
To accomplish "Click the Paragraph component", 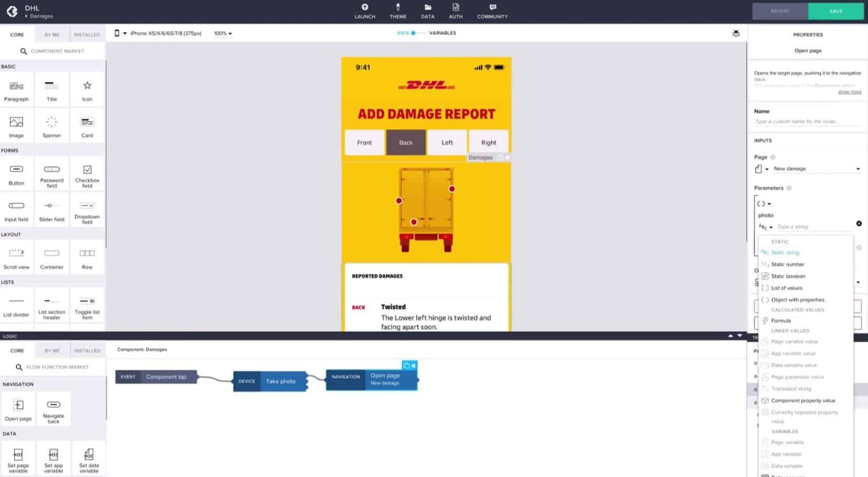I will tap(16, 90).
